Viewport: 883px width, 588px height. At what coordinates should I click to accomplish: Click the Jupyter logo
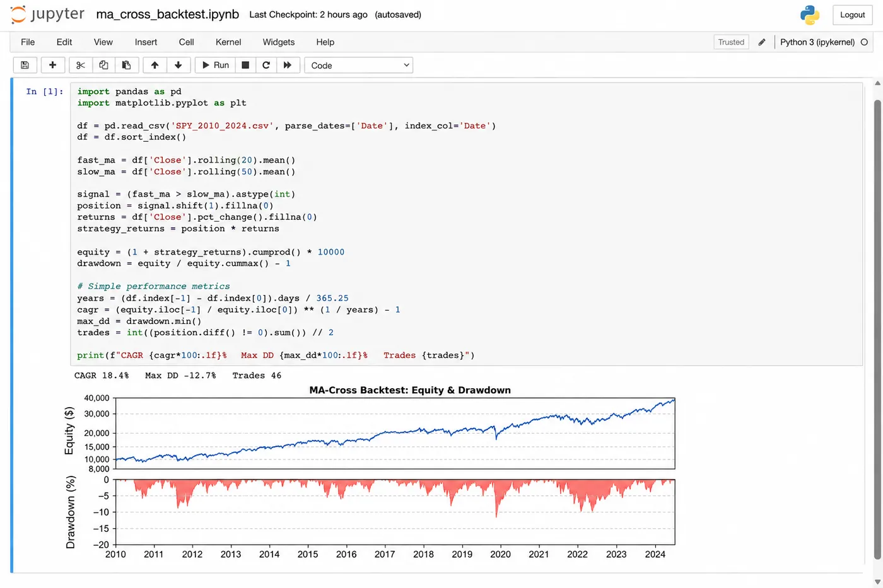[47, 14]
